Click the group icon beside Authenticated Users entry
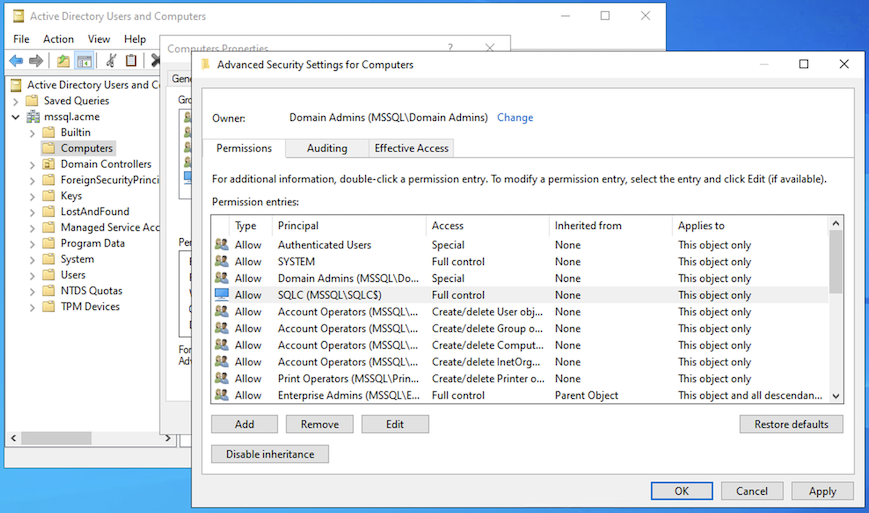The height and width of the screenshot is (513, 869). click(x=222, y=244)
